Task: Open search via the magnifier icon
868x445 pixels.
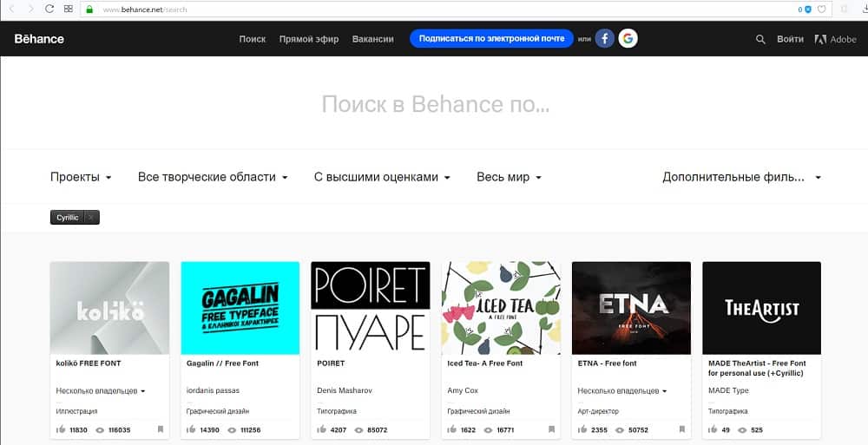Action: point(760,39)
